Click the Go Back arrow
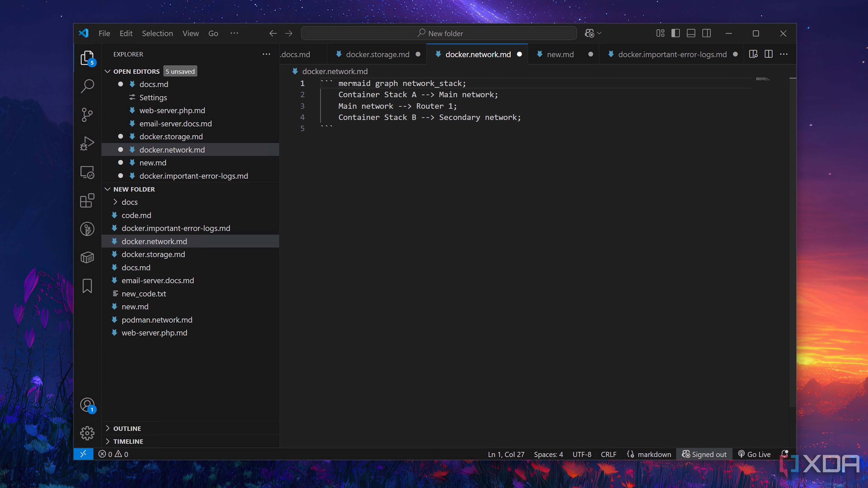This screenshot has width=868, height=488. pos(273,33)
